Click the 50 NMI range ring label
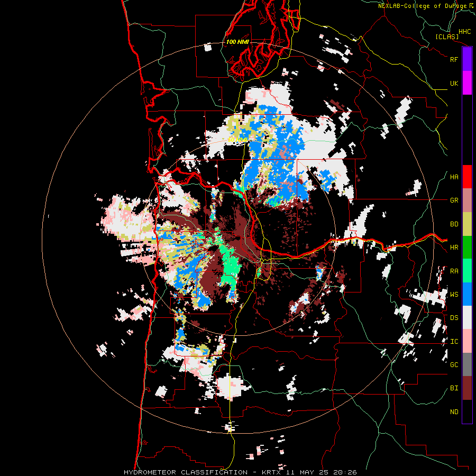This screenshot has height=476, width=476. click(x=237, y=140)
